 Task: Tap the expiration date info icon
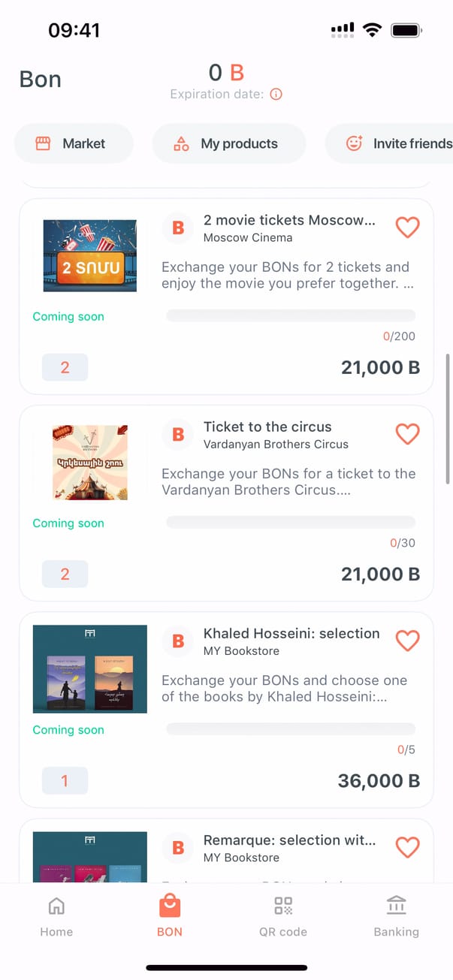[x=276, y=95]
